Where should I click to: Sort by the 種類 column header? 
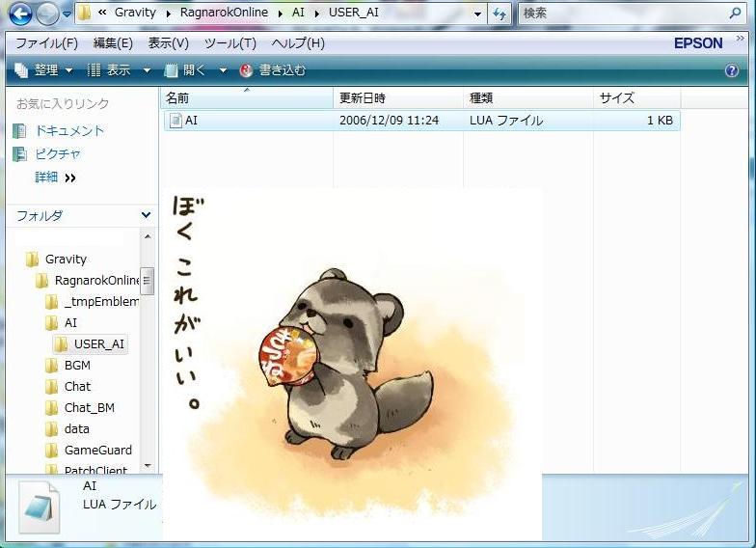pyautogui.click(x=528, y=98)
